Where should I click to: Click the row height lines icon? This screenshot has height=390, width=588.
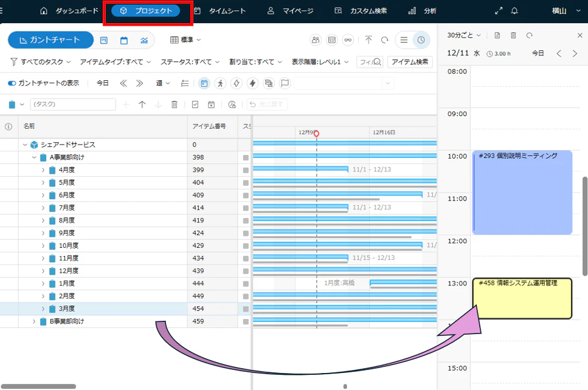click(x=184, y=83)
